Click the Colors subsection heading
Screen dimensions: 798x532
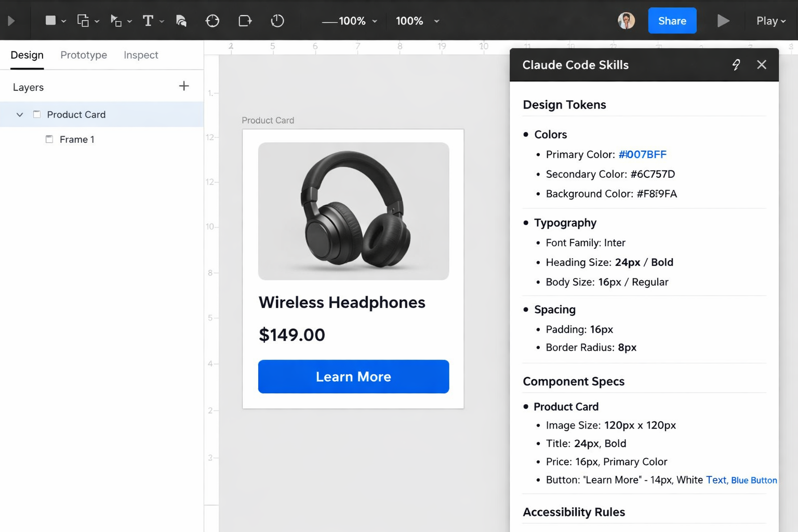tap(551, 135)
